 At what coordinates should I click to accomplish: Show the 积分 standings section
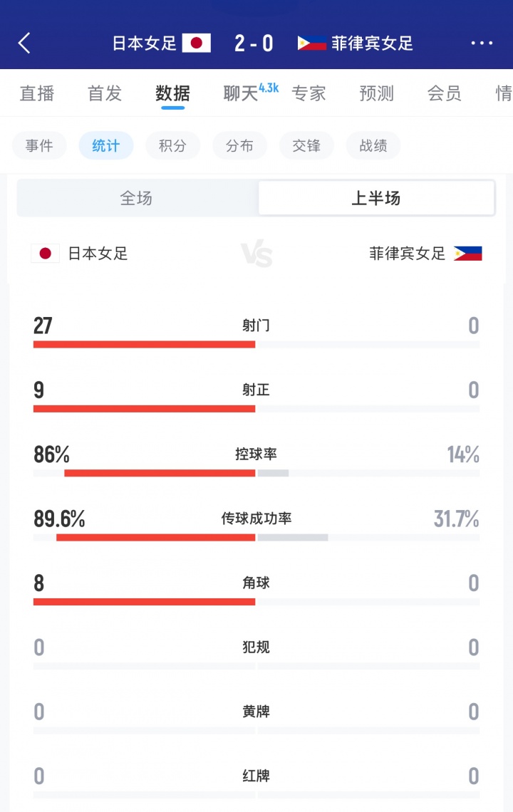tap(173, 146)
